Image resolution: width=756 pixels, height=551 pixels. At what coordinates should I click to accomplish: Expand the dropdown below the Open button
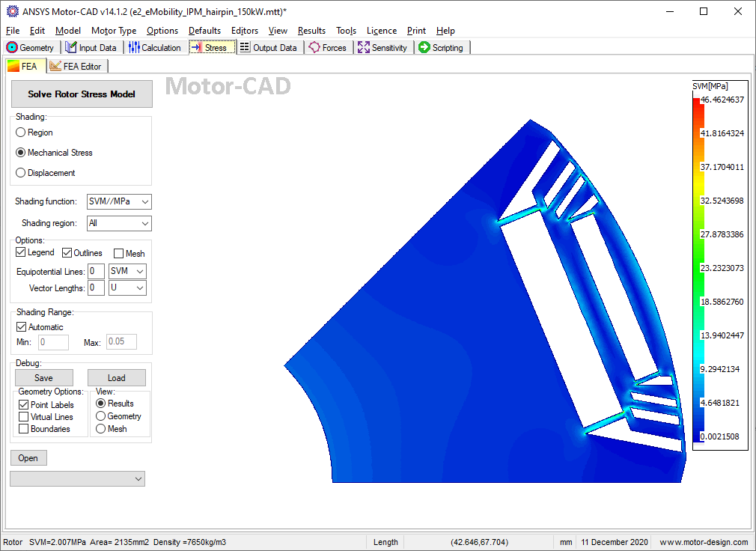[78, 478]
